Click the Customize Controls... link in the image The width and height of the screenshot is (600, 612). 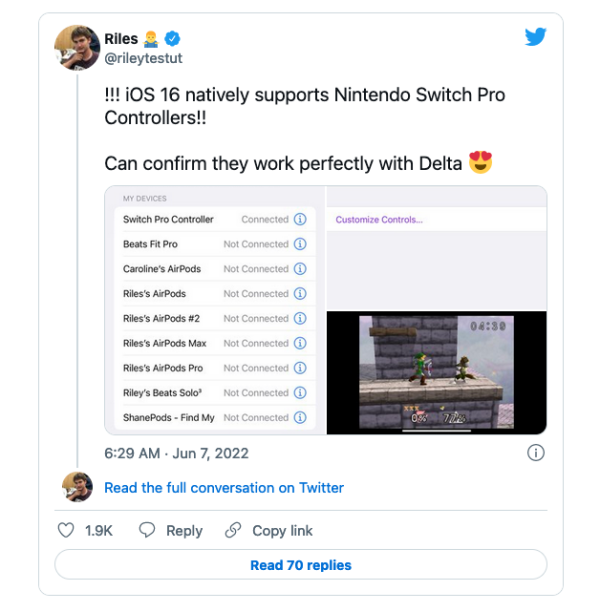(379, 220)
